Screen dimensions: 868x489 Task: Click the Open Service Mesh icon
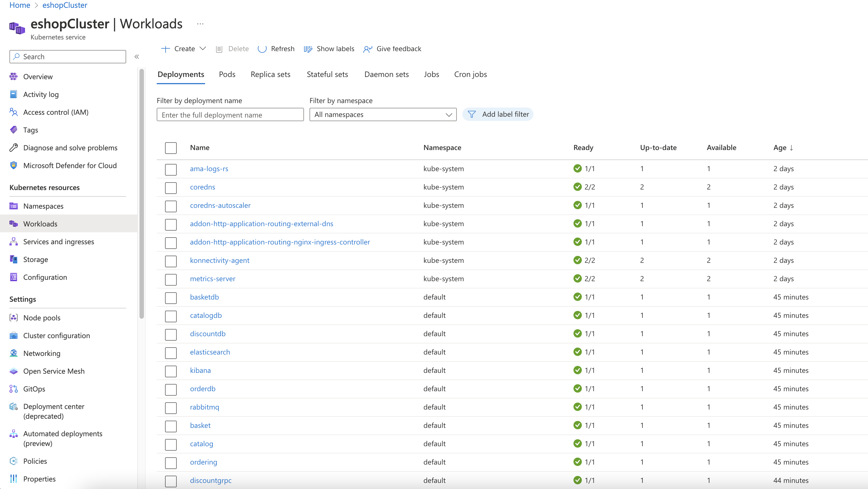[x=14, y=371]
